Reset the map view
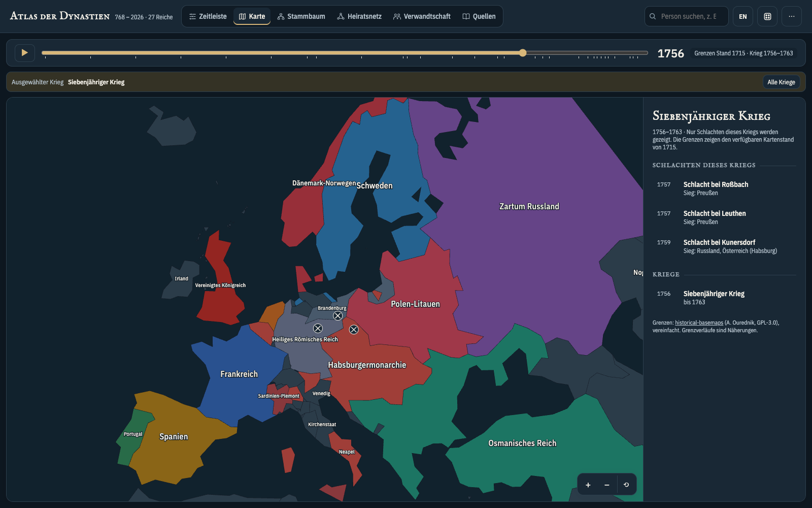 tap(626, 485)
